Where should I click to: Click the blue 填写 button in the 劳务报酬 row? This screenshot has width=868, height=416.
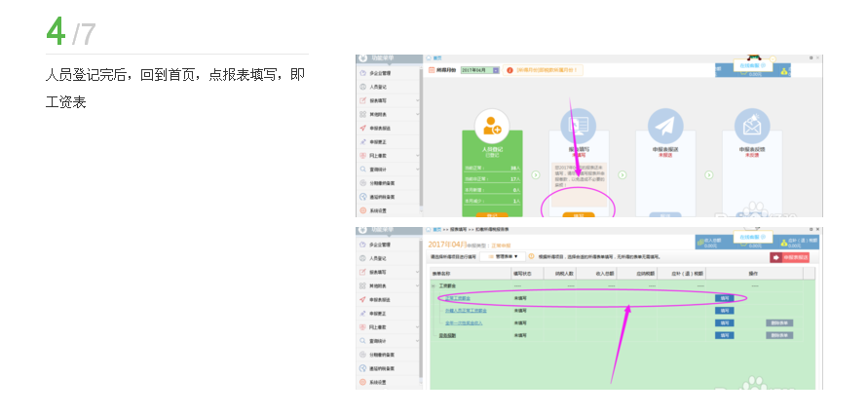pos(724,334)
